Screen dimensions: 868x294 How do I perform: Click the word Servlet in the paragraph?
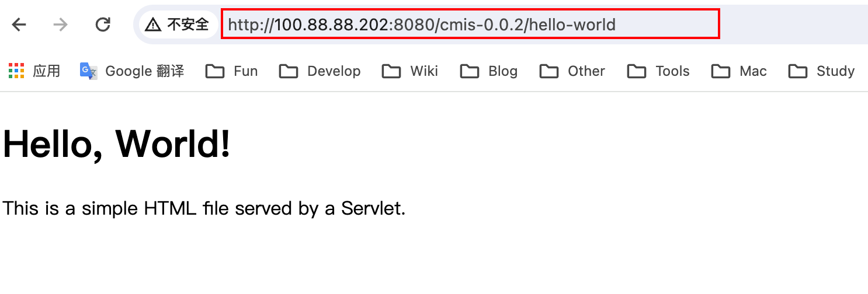pyautogui.click(x=373, y=208)
